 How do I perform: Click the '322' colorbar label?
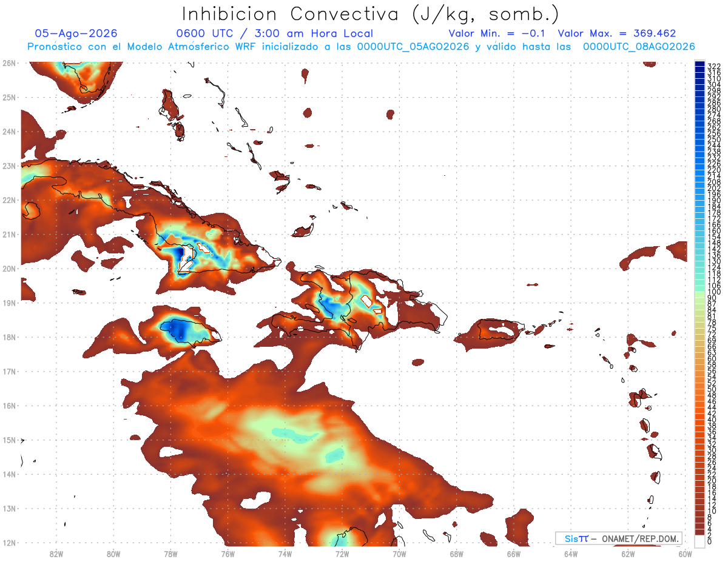(713, 67)
